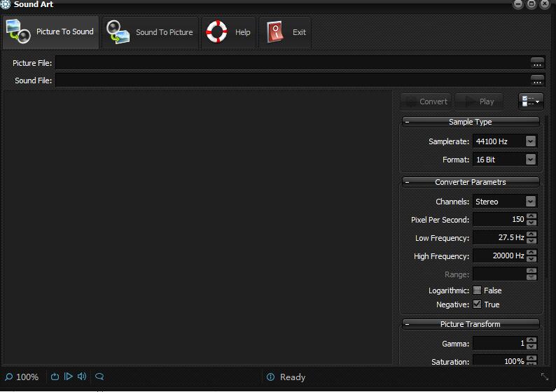Click the Samplerate value 44100 Hz
This screenshot has height=392, width=556.
pos(492,141)
